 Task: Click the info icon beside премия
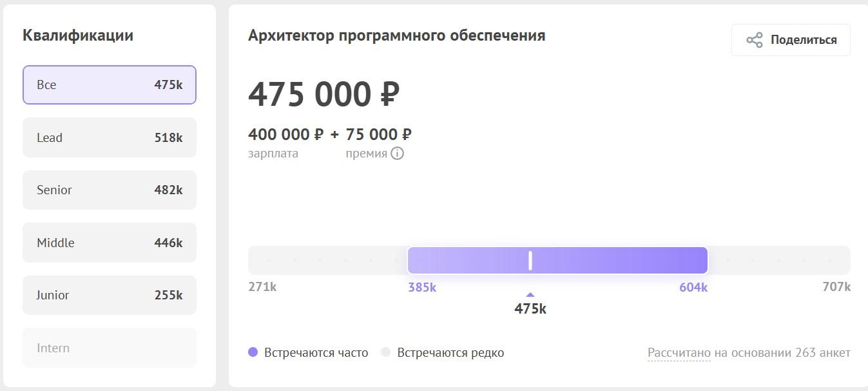(x=397, y=154)
